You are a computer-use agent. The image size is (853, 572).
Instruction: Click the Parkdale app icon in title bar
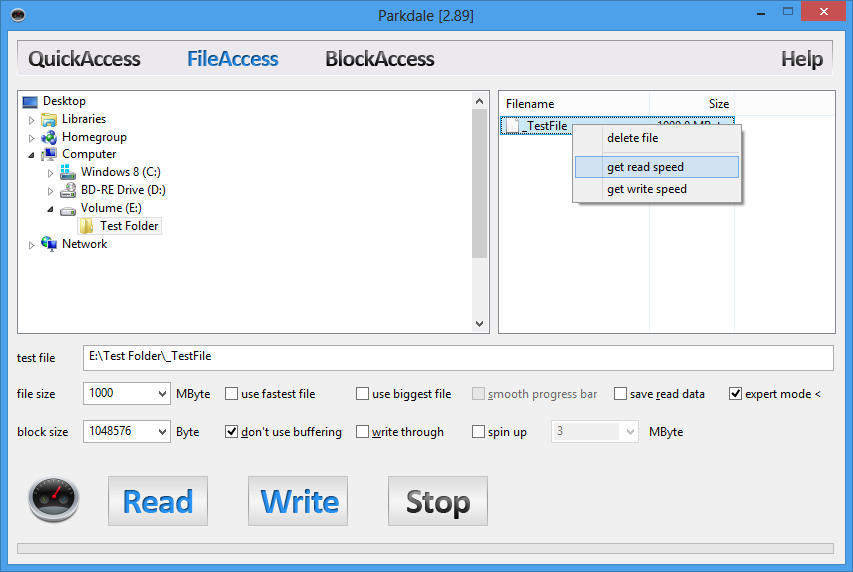[18, 15]
